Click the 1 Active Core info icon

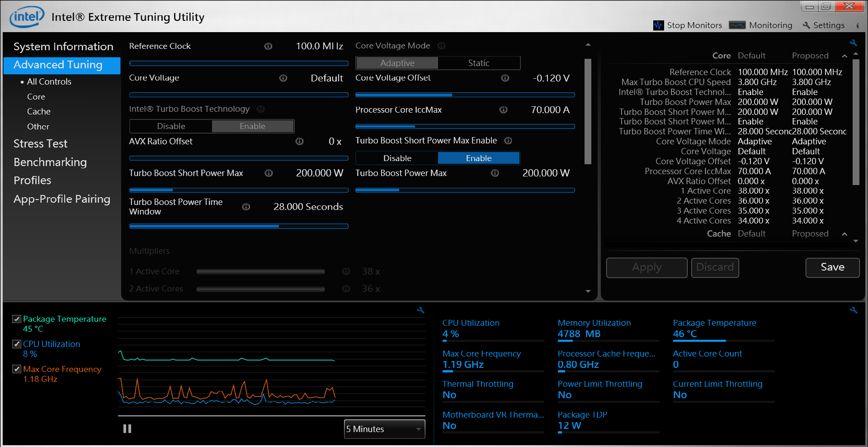[x=346, y=271]
